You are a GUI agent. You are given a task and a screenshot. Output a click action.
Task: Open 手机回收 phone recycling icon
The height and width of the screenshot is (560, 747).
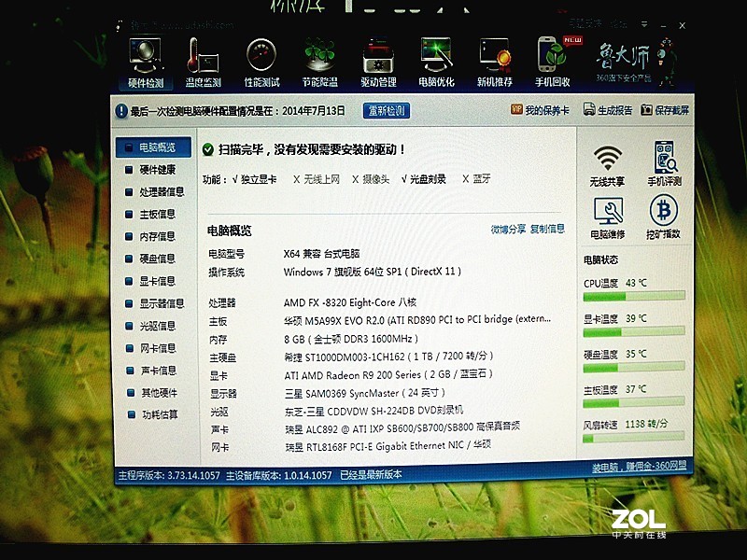(553, 63)
